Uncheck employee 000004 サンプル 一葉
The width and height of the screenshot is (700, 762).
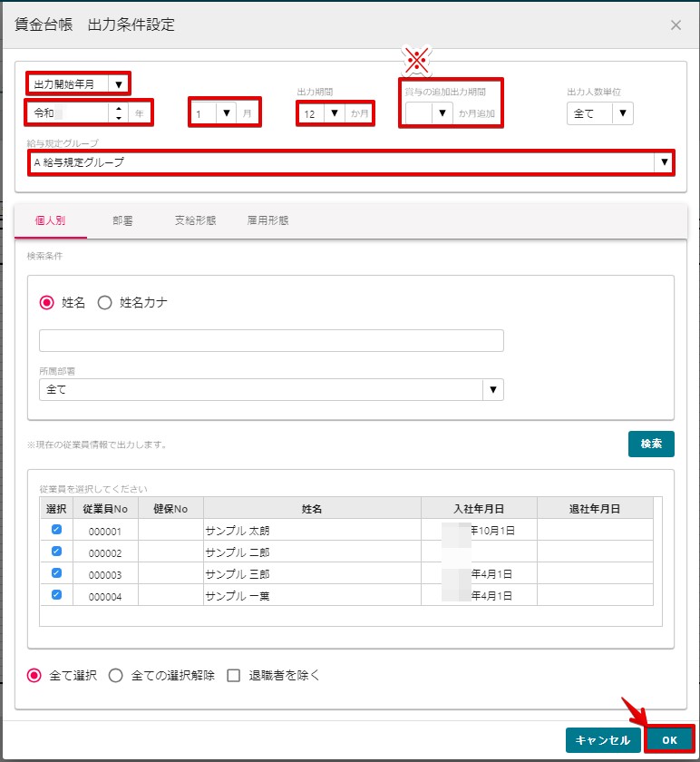pos(56,594)
